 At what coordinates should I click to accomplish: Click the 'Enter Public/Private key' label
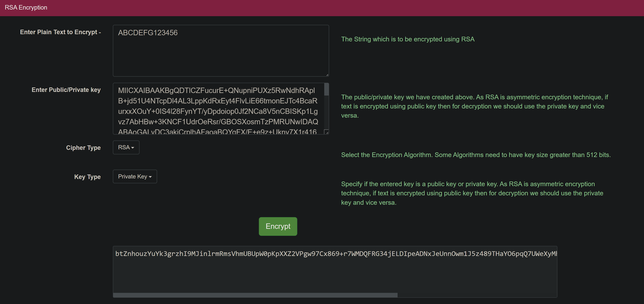coord(66,90)
